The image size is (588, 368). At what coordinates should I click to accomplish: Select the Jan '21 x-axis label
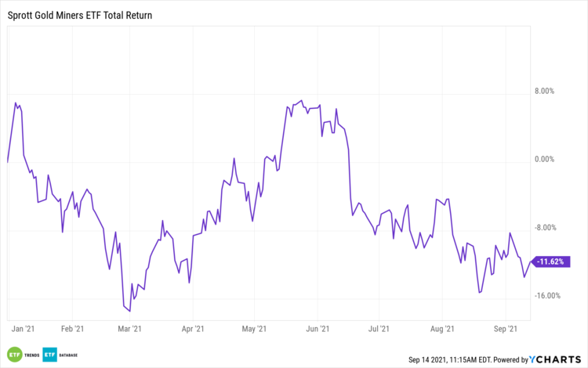point(20,330)
